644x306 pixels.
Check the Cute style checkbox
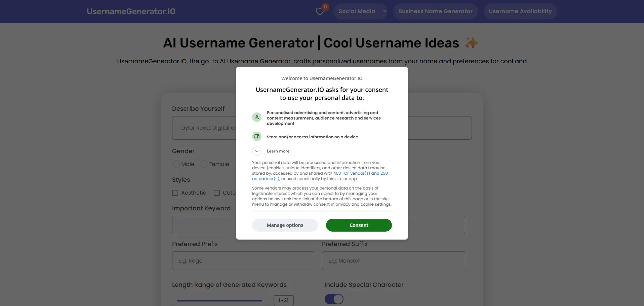tap(217, 193)
